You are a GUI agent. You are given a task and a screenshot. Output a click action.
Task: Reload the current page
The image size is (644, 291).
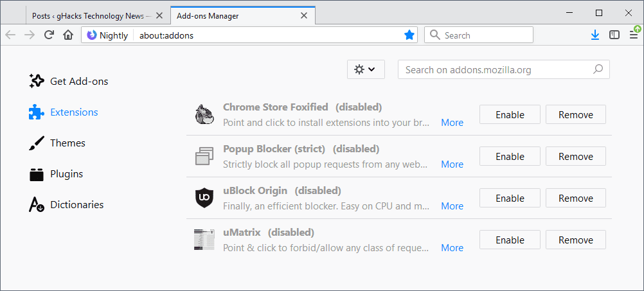tap(49, 35)
